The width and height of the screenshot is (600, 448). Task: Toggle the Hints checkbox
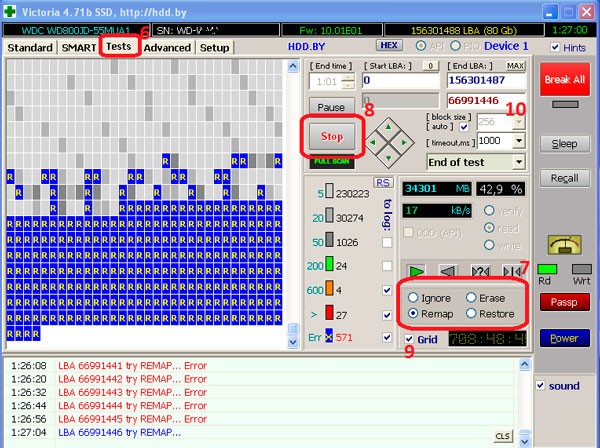tap(555, 47)
